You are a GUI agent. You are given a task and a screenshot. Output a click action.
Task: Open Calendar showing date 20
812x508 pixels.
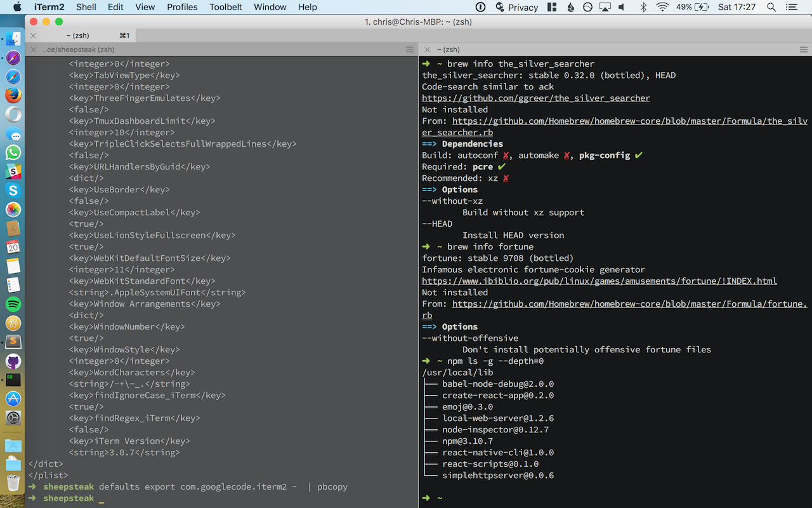(x=13, y=247)
